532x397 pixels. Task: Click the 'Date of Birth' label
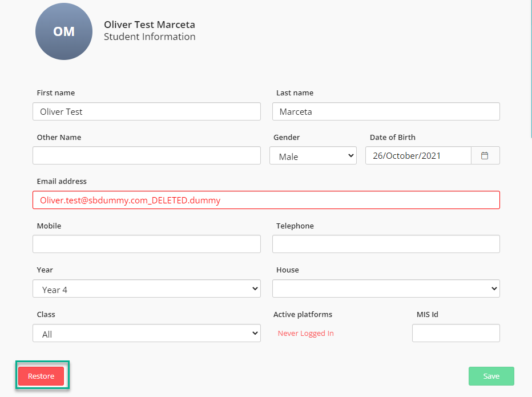(x=393, y=137)
